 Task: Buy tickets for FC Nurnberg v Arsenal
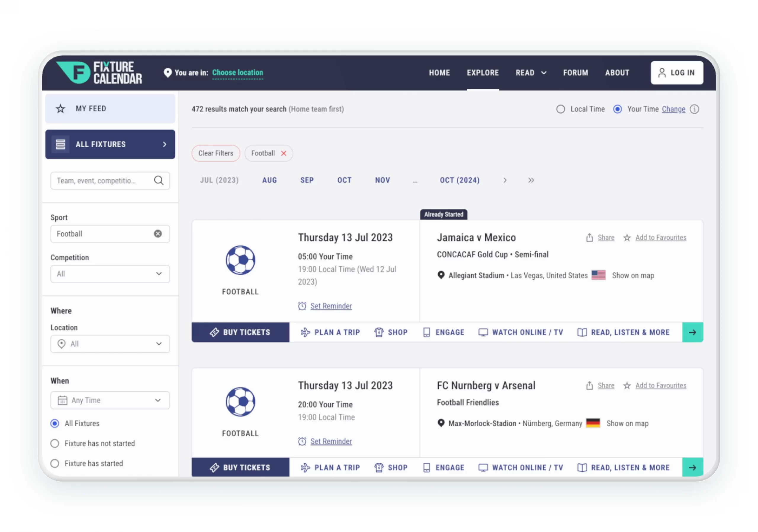[x=240, y=467]
